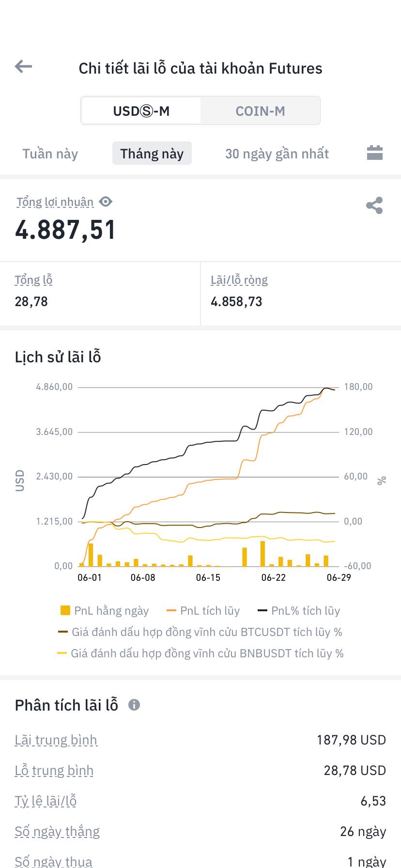The image size is (401, 868).
Task: Toggle the BNBUSDT mark price legend item
Action: coord(200,653)
